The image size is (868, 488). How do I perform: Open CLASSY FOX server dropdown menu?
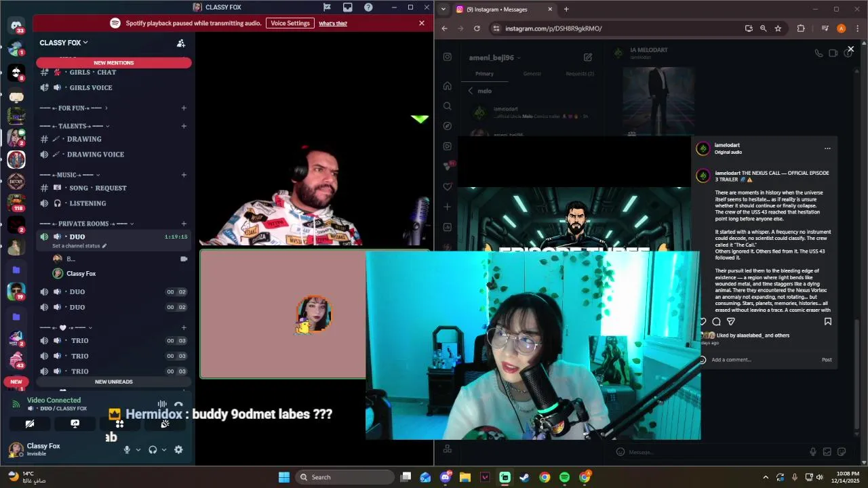pos(64,43)
